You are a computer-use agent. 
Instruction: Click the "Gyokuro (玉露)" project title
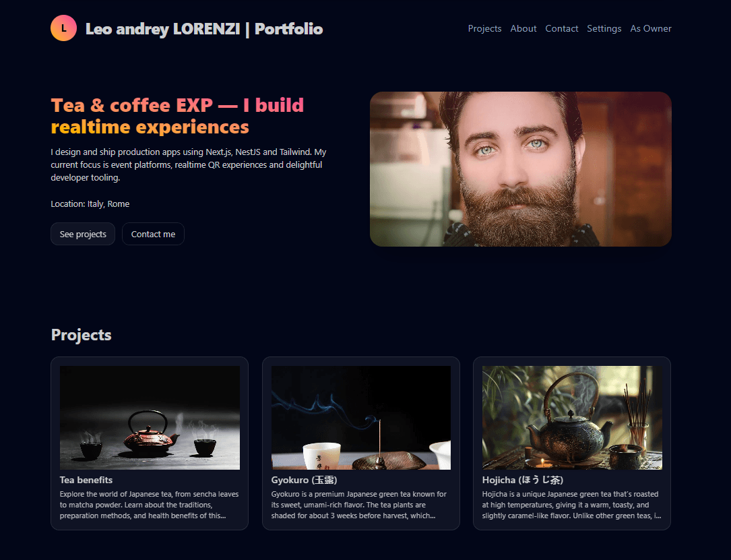(304, 480)
